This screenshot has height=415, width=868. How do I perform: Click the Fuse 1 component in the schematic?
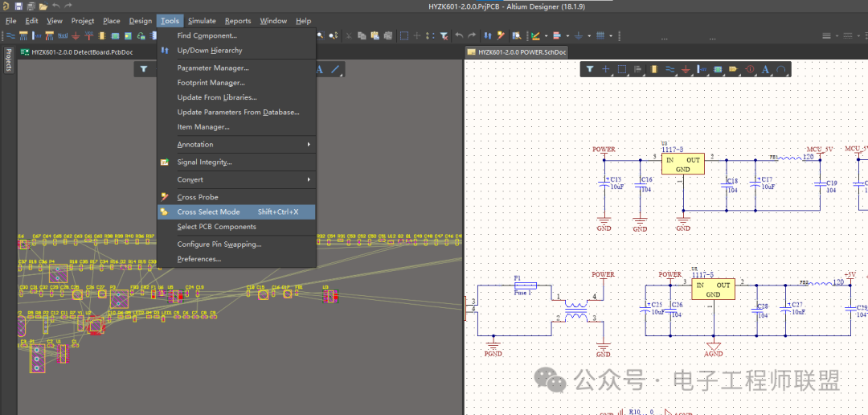[x=526, y=284]
